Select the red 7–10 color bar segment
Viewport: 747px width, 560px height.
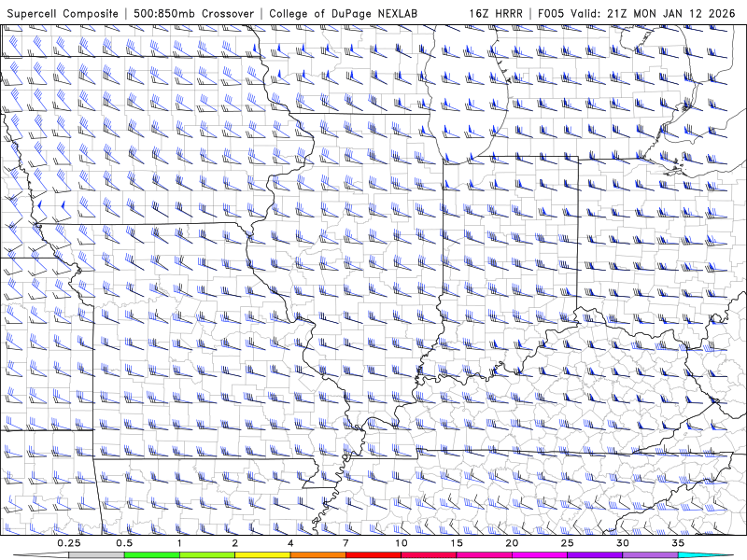[x=373, y=555]
